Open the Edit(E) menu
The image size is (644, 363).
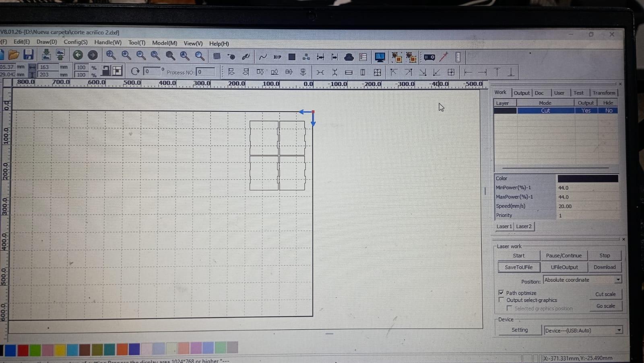[x=21, y=42]
